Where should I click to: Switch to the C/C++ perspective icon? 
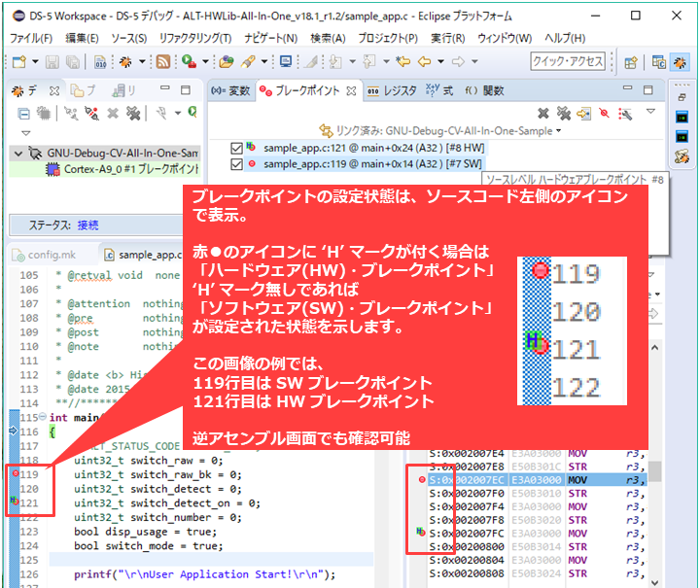pos(658,62)
